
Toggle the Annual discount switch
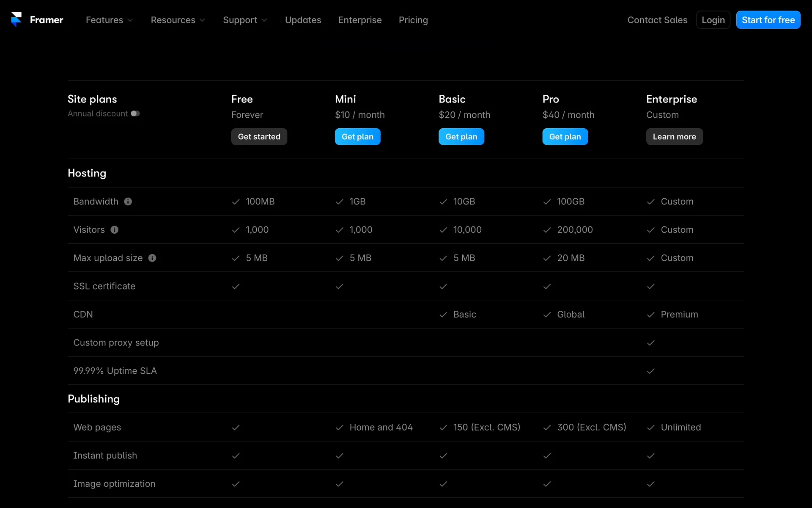click(x=135, y=113)
